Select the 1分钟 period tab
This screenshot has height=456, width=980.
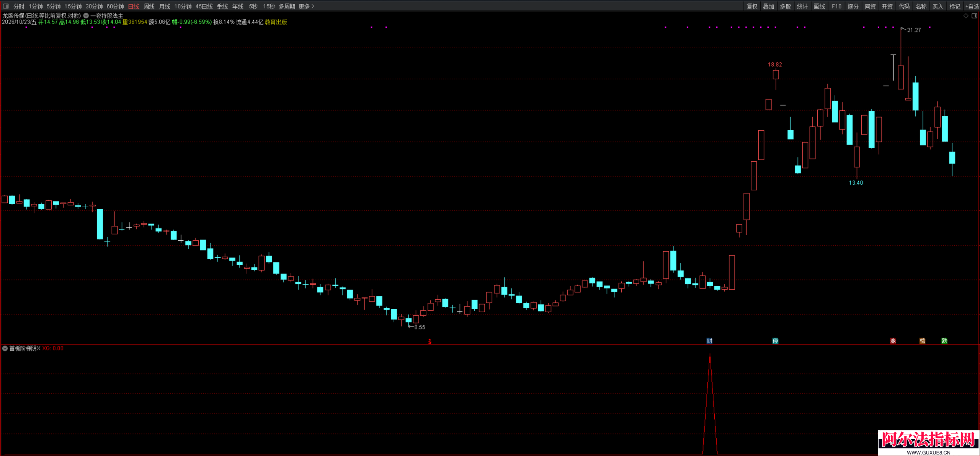coord(36,6)
